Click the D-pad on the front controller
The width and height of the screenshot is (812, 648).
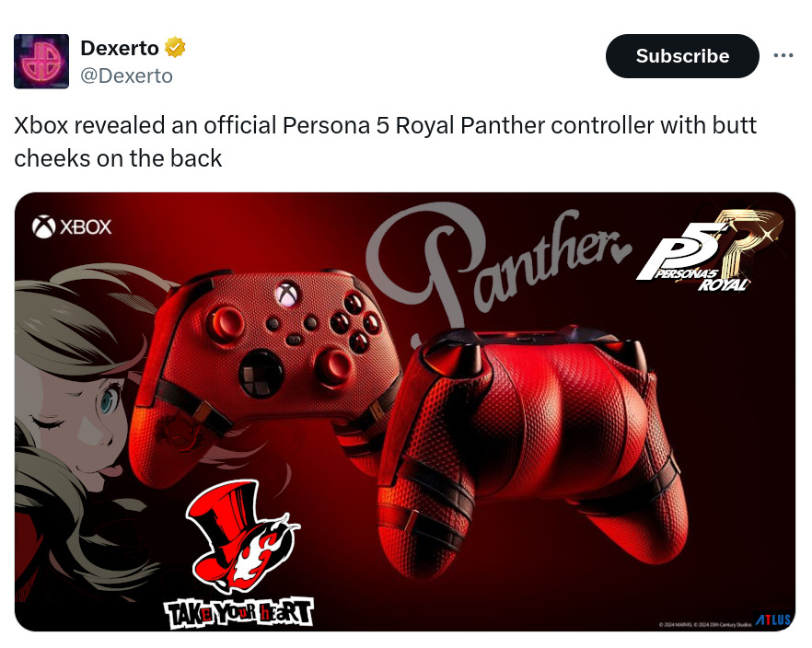pos(261,373)
